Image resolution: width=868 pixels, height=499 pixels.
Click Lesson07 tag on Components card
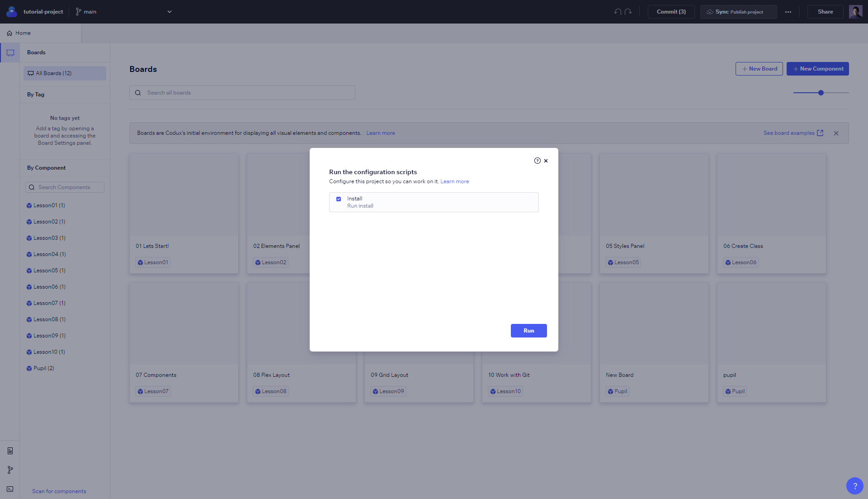pos(153,391)
